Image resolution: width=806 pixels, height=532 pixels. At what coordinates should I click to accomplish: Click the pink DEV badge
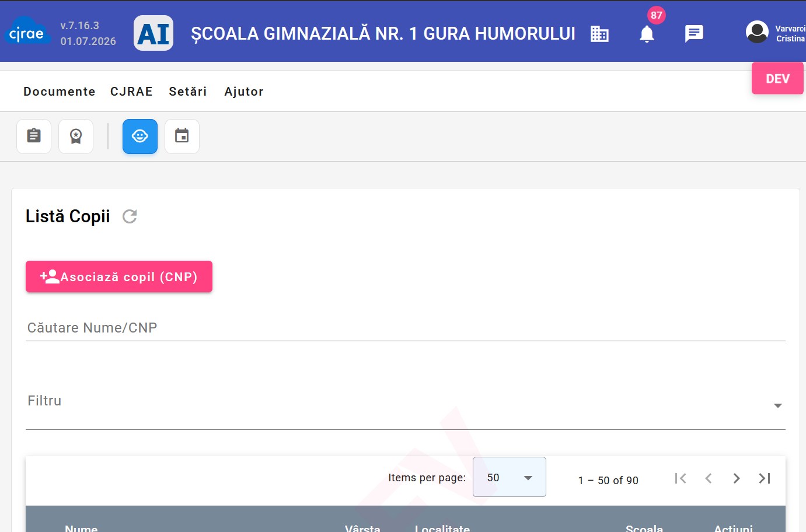point(777,78)
